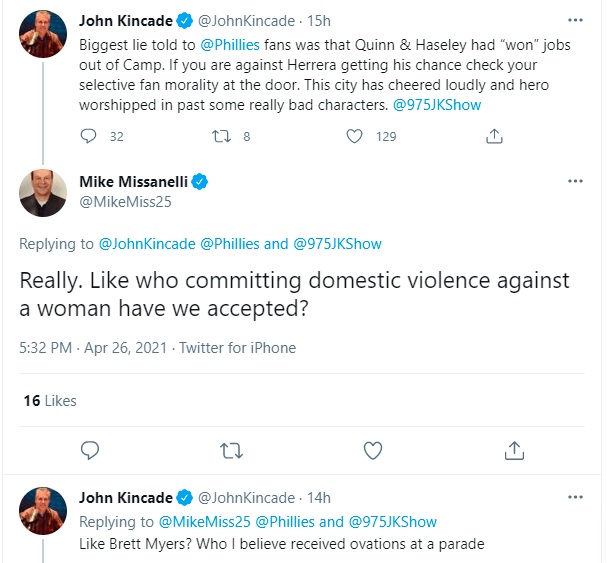
Task: Open the @JohnKincade link in Missanelli's reply header
Action: tap(147, 243)
